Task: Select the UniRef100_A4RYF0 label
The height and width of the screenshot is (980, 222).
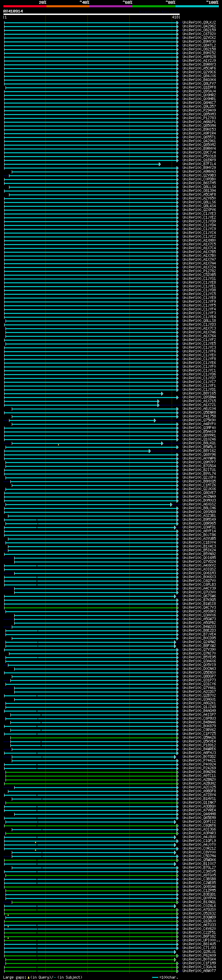Action: point(199,424)
